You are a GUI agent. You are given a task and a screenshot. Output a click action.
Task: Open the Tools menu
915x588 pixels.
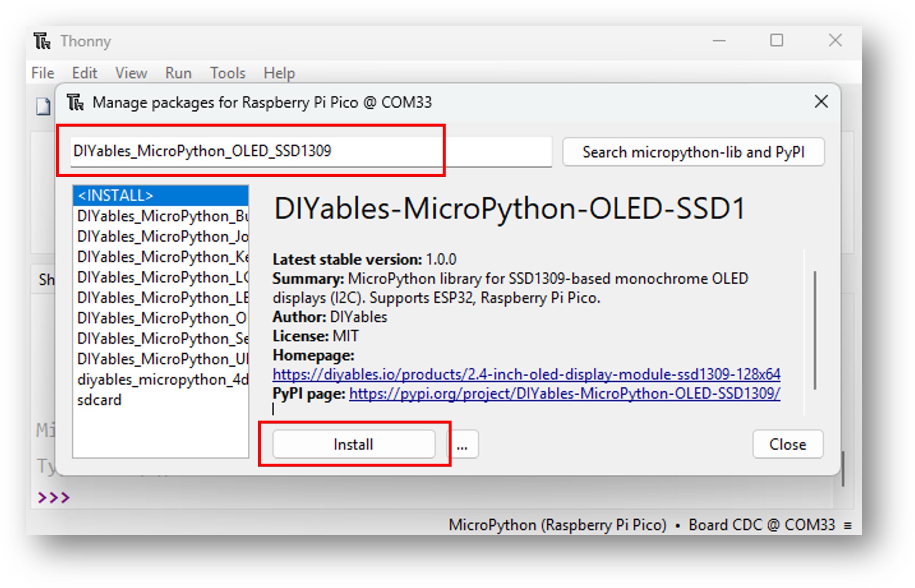point(227,73)
